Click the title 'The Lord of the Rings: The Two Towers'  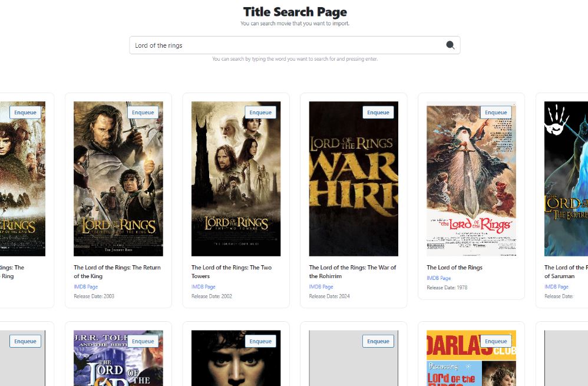(x=232, y=272)
